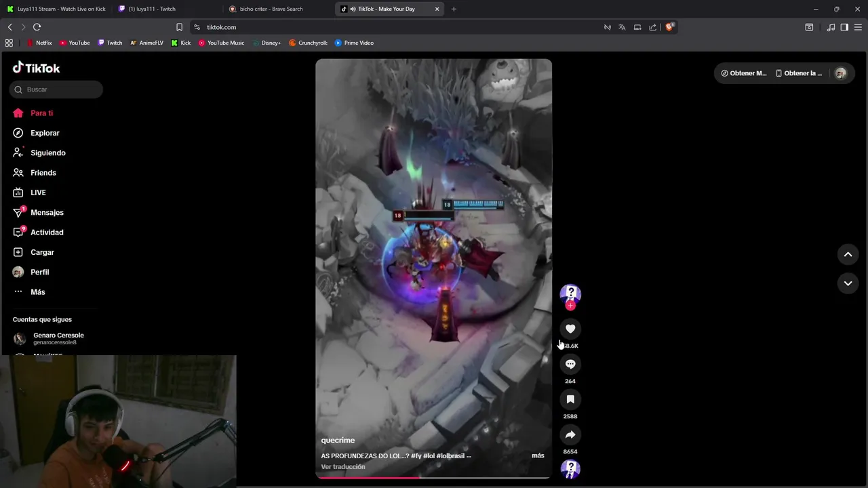Viewport: 868px width, 488px height.
Task: Follow quecrime with the red plus badge
Action: pyautogui.click(x=570, y=306)
